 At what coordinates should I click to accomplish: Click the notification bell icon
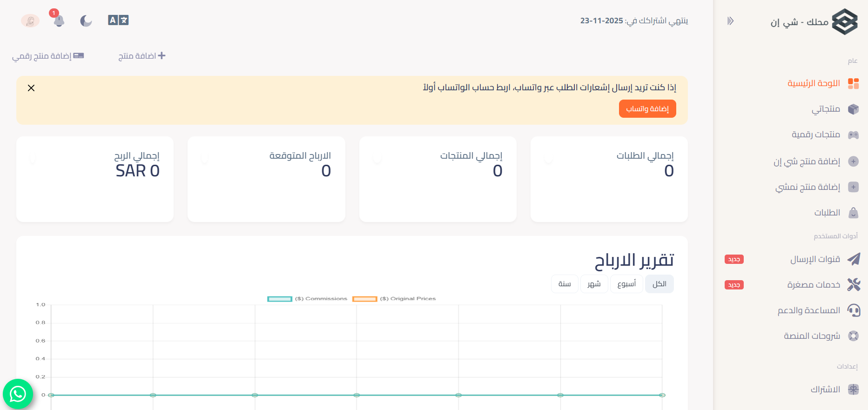(59, 21)
